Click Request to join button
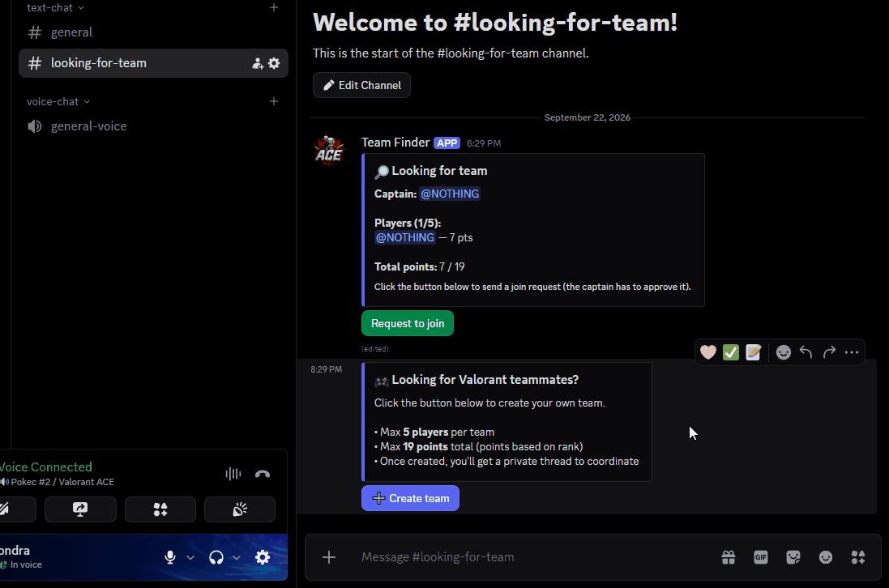This screenshot has width=889, height=588. (408, 323)
